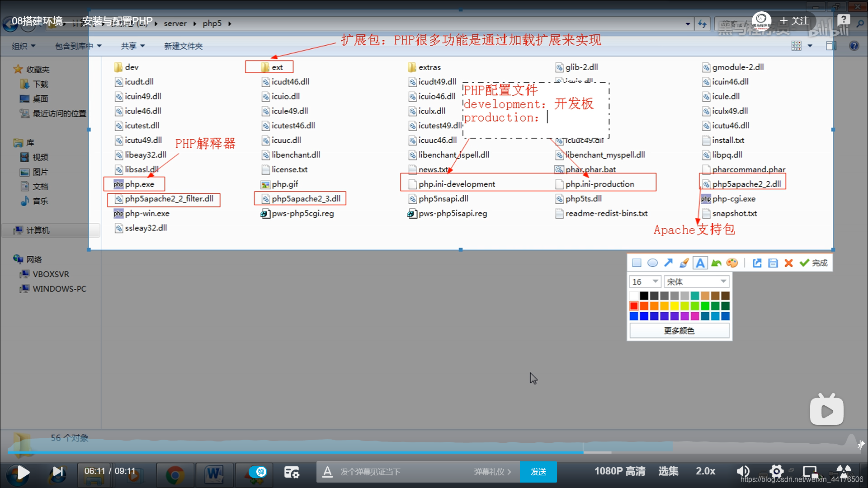
Task: Activate the text annotation tool
Action: pyautogui.click(x=700, y=263)
